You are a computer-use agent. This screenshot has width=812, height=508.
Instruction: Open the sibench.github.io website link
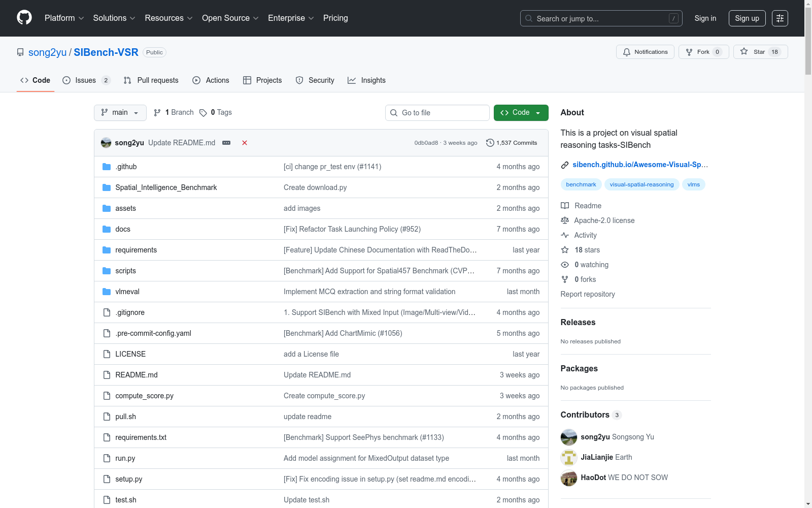[x=640, y=165]
